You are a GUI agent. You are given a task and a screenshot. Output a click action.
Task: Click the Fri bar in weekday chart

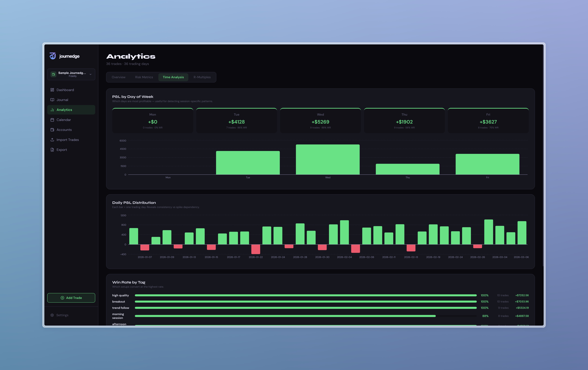click(487, 164)
